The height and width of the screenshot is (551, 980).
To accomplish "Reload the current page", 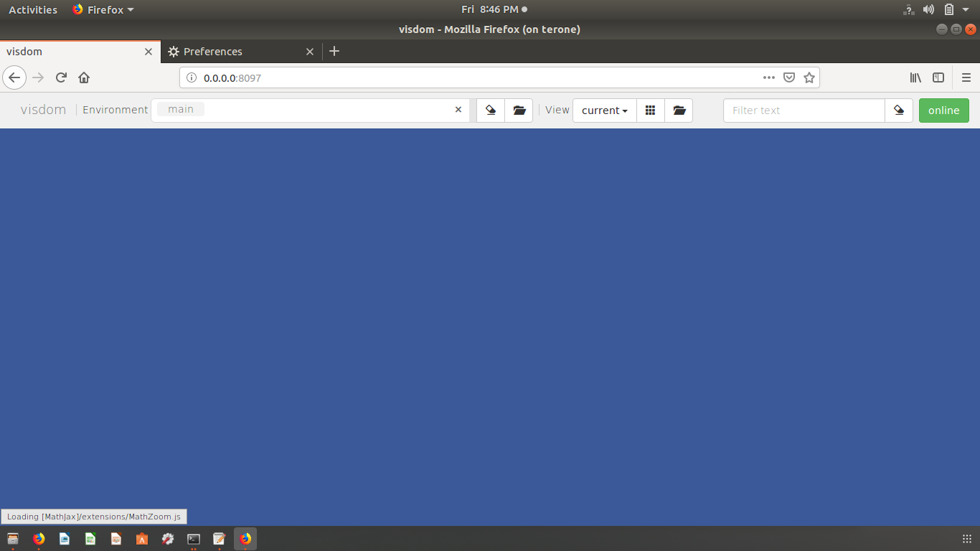I will click(61, 77).
